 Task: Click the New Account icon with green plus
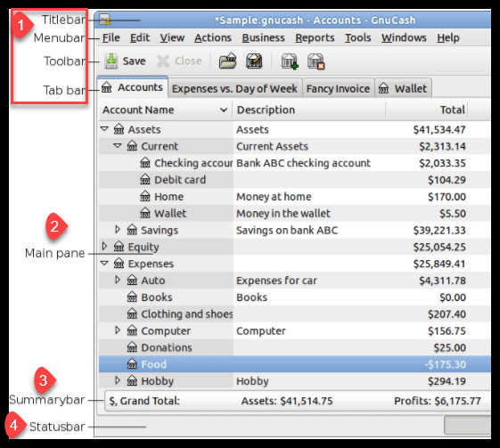pos(290,61)
